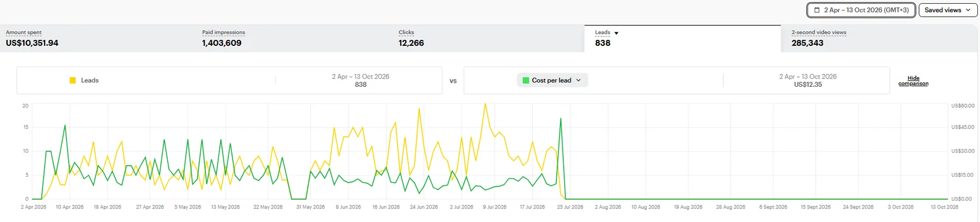Click the calendar icon in date range
The image size is (980, 222).
click(817, 10)
